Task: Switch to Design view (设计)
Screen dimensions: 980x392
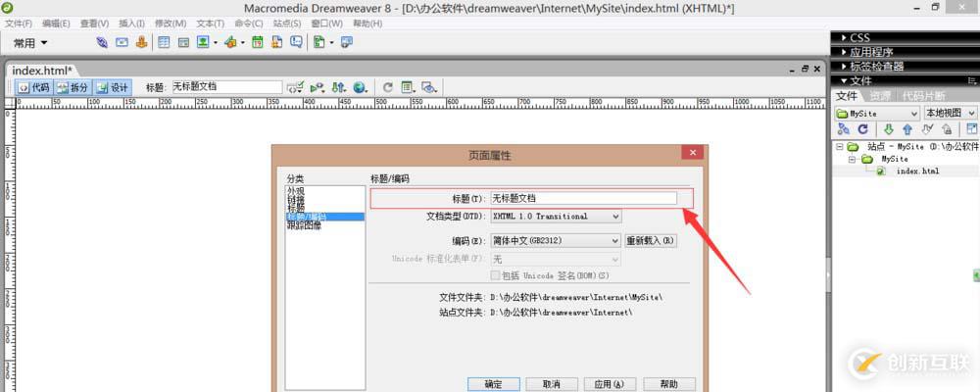Action: [113, 87]
